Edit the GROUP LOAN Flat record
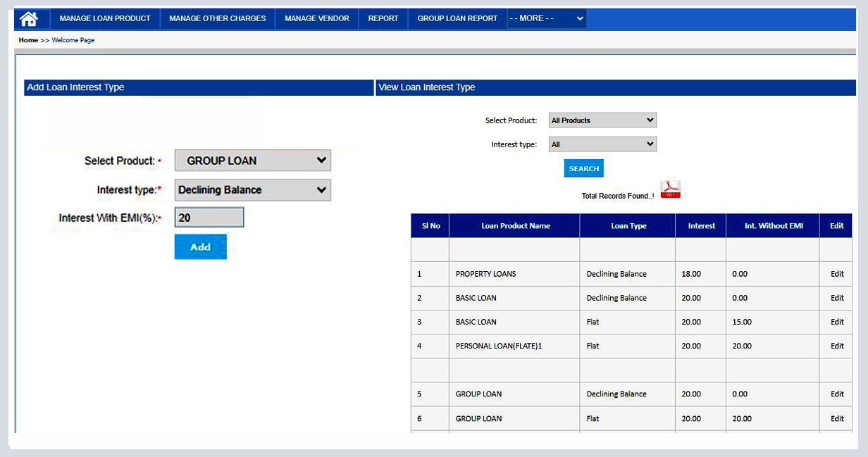 click(x=836, y=418)
